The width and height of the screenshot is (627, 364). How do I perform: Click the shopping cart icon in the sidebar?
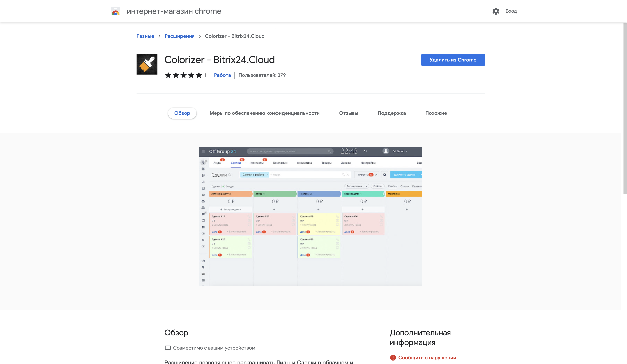click(203, 214)
